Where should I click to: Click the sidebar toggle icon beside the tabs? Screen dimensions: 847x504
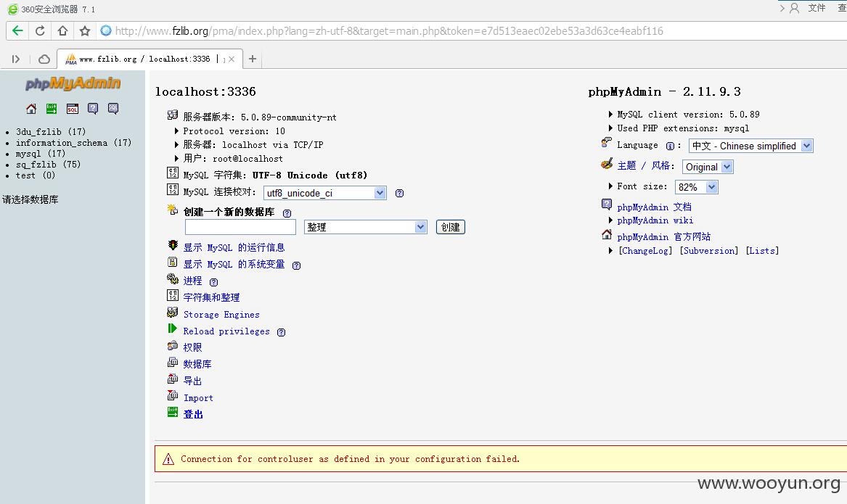16,59
